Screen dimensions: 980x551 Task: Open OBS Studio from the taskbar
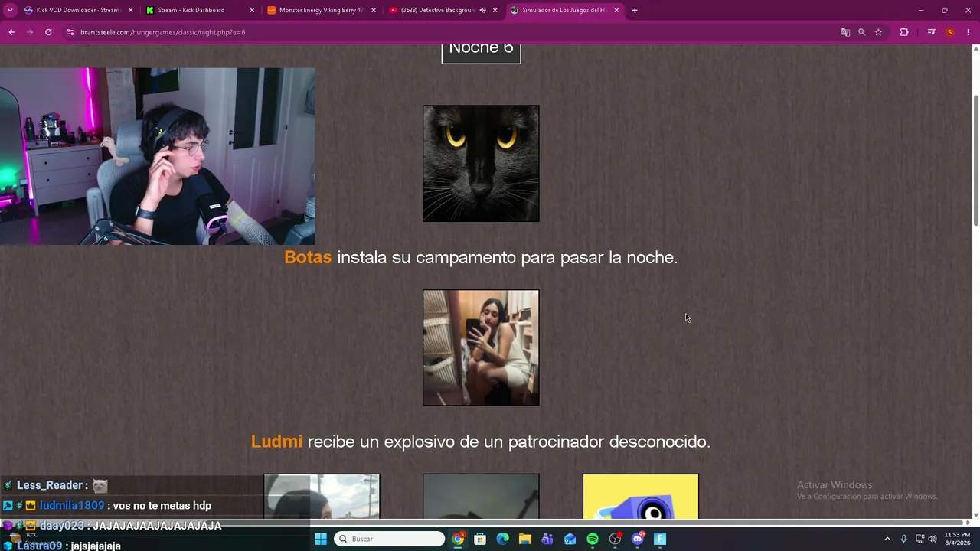615,539
